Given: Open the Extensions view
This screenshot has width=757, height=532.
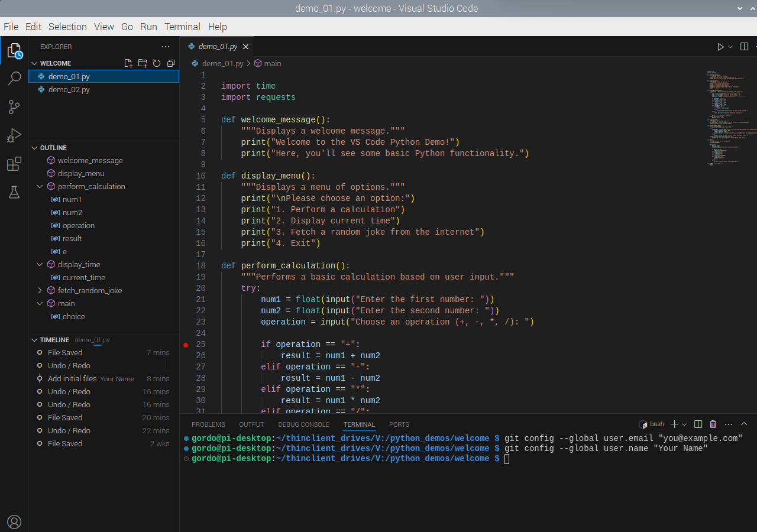Looking at the screenshot, I should (x=14, y=164).
